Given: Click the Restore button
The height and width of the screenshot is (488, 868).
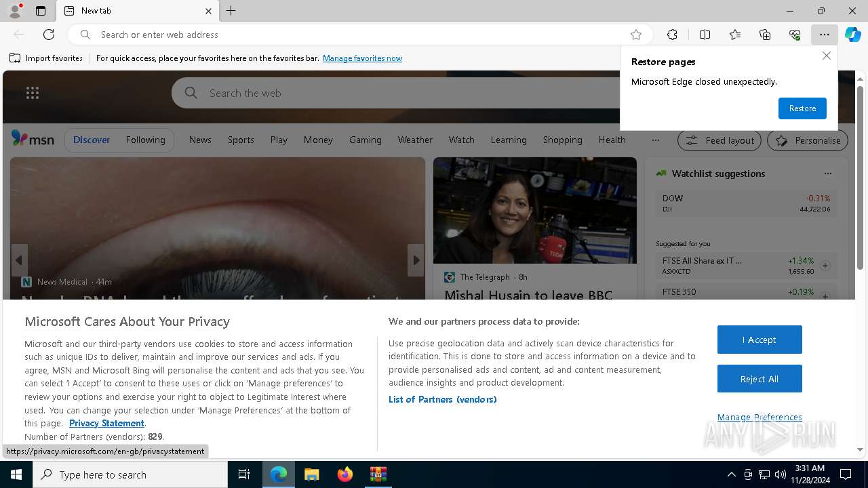Looking at the screenshot, I should (x=802, y=108).
